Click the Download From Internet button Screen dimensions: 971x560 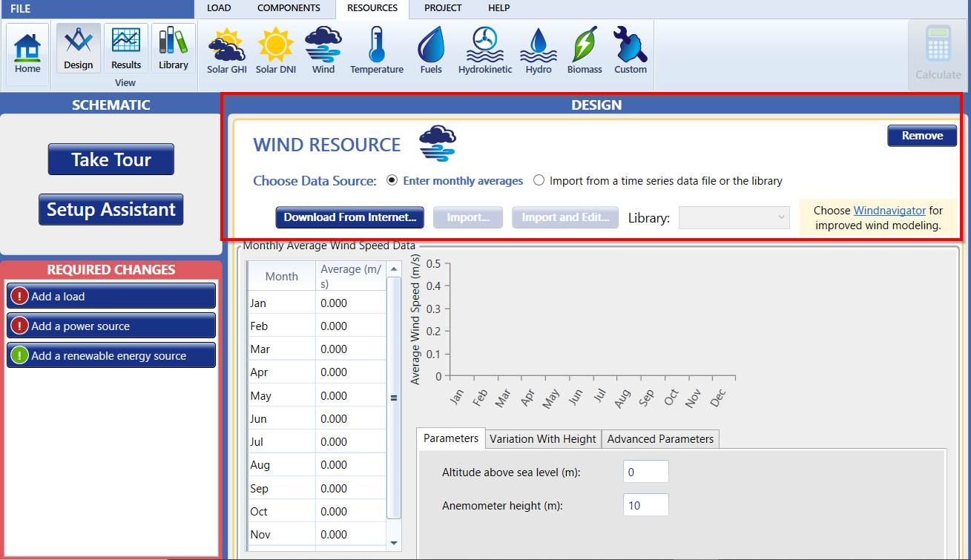[x=349, y=217]
